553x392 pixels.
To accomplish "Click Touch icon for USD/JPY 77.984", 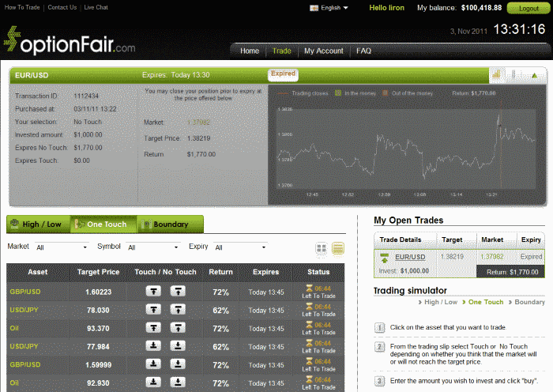I will click(x=153, y=346).
